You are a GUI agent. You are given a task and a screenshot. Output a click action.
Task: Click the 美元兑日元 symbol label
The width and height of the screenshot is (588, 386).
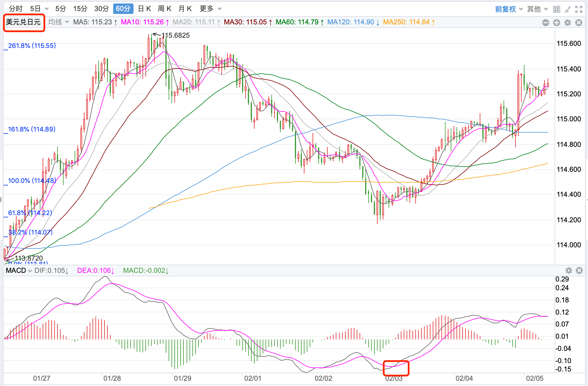[23, 22]
